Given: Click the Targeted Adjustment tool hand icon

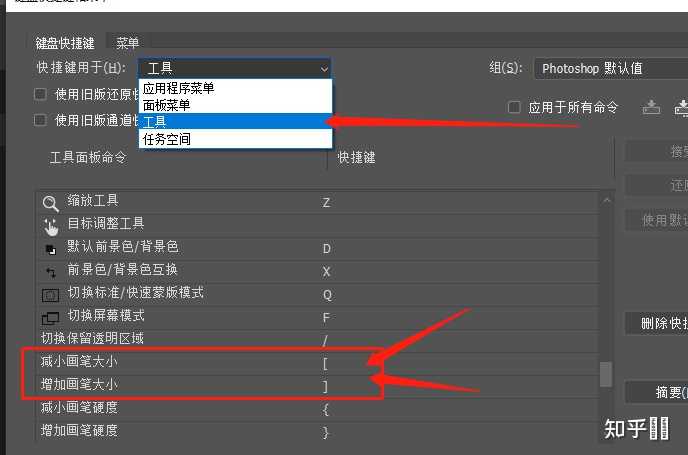Looking at the screenshot, I should tap(51, 226).
